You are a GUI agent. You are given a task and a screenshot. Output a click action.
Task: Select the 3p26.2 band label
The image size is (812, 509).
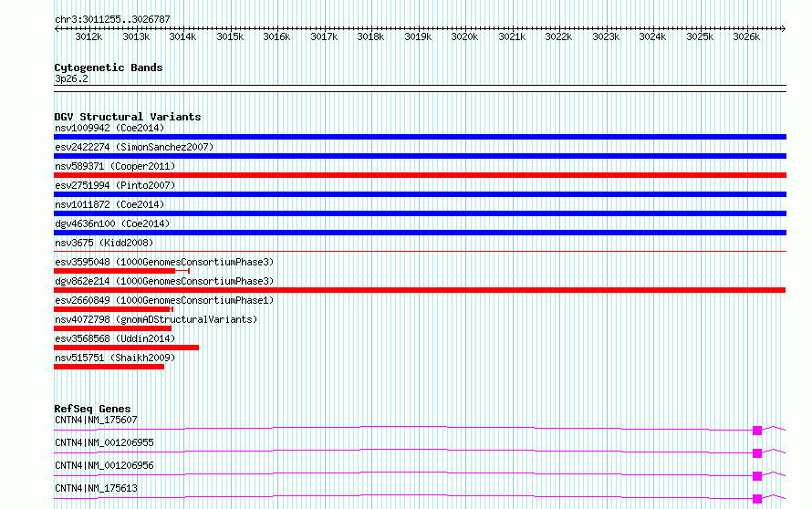coord(71,78)
